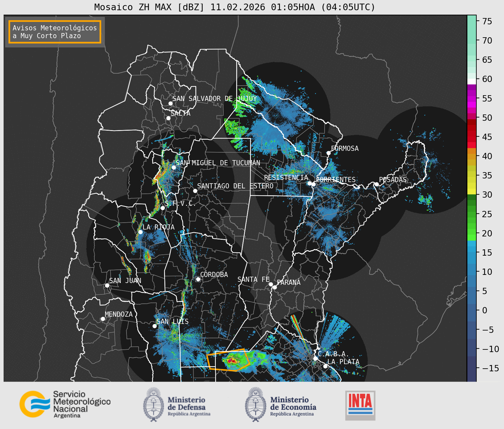Select the POSADAS city label

(393, 180)
